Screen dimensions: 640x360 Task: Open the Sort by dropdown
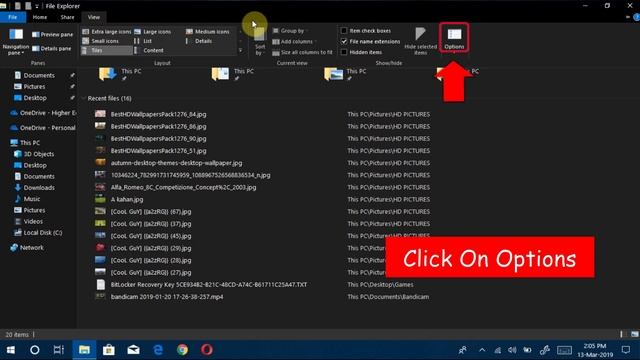pyautogui.click(x=260, y=41)
